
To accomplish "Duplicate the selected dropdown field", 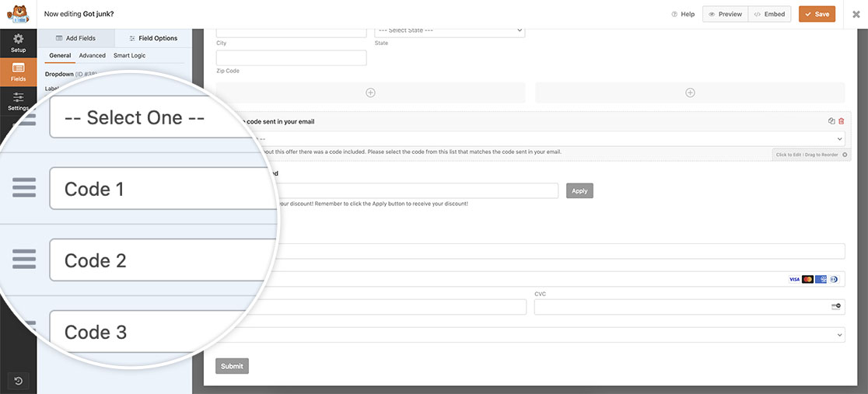I will (x=831, y=121).
